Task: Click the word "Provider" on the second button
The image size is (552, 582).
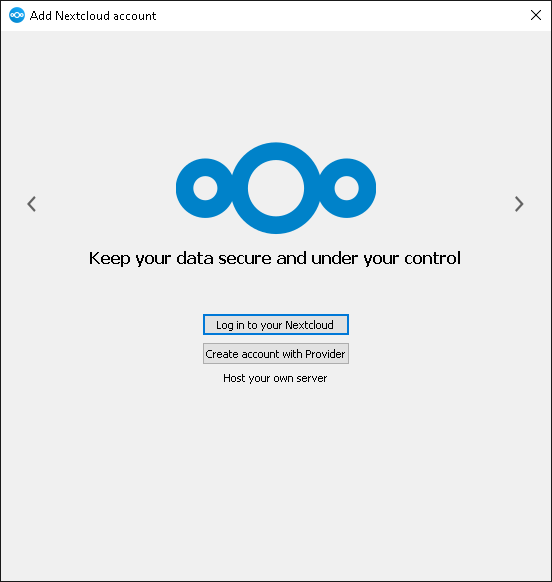Action: pos(325,354)
